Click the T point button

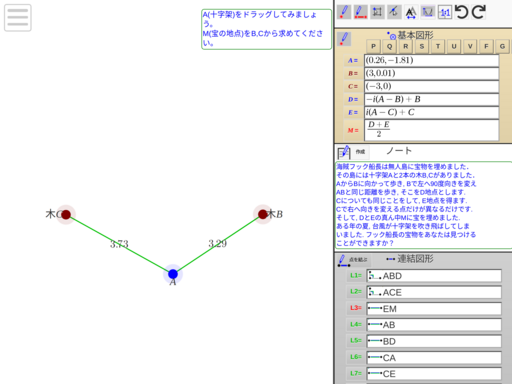[438, 46]
